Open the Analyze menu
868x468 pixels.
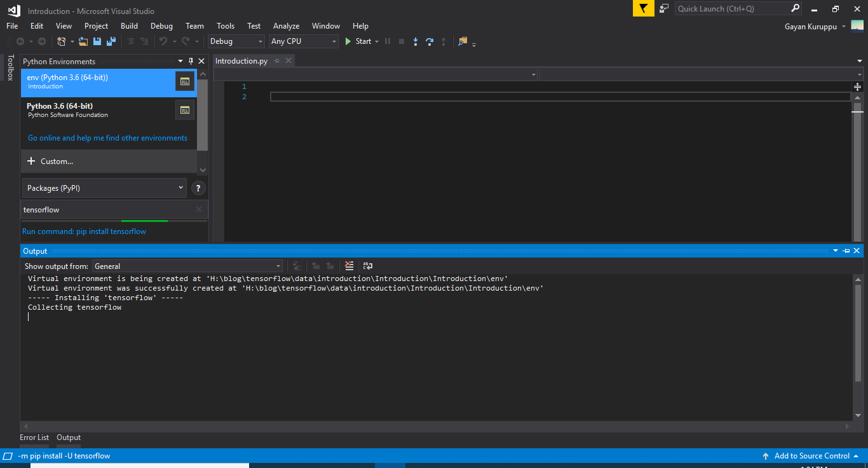(286, 26)
